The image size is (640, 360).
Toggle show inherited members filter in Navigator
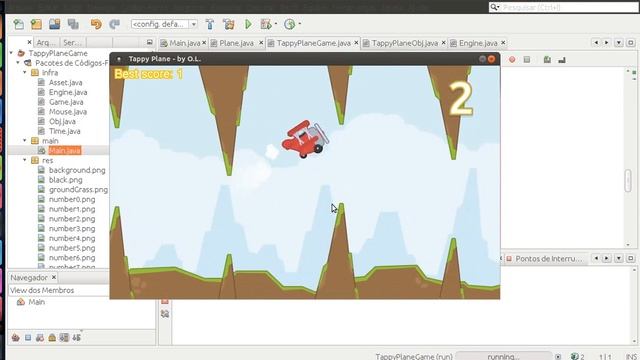(16, 337)
